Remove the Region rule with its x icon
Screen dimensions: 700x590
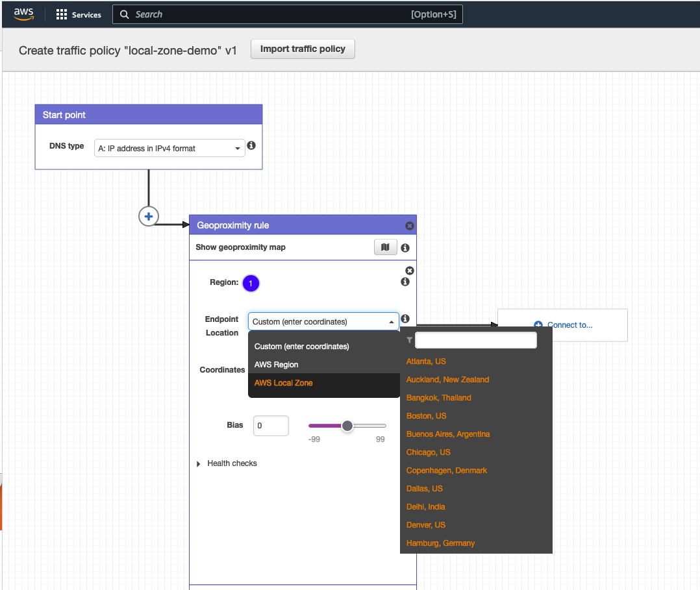[409, 271]
